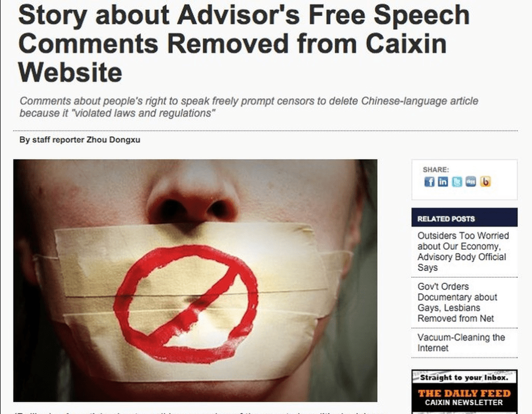The width and height of the screenshot is (532, 414).
Task: Share the article on Facebook
Action: pos(429,182)
